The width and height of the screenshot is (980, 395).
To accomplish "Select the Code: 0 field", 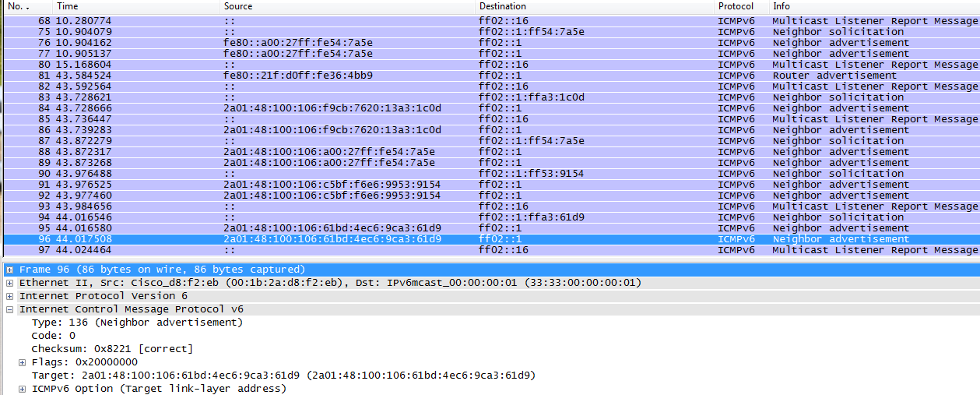I will [54, 336].
